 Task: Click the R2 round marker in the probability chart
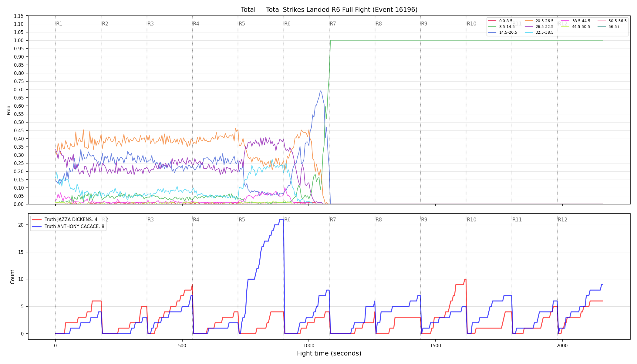(105, 24)
